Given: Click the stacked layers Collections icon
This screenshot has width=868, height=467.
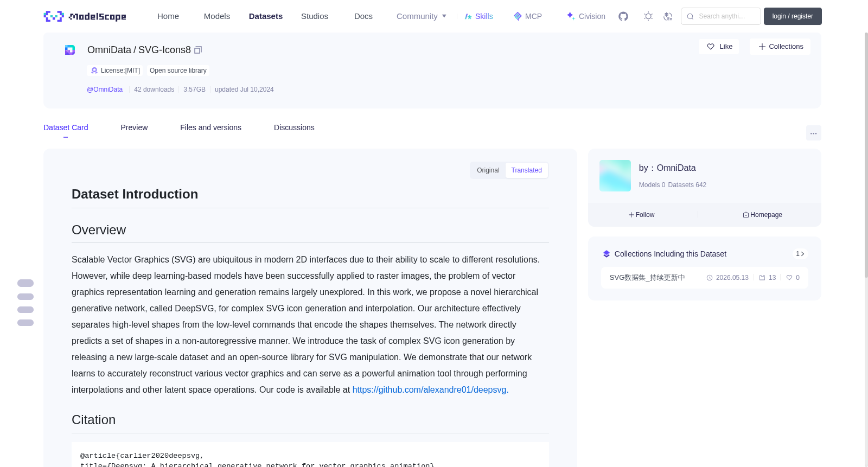Looking at the screenshot, I should click(x=607, y=254).
